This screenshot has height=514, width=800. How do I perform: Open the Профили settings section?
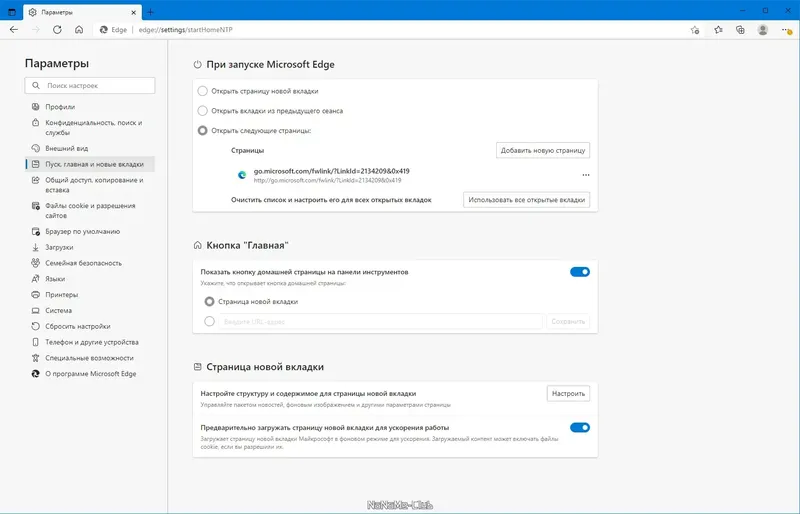click(x=60, y=105)
